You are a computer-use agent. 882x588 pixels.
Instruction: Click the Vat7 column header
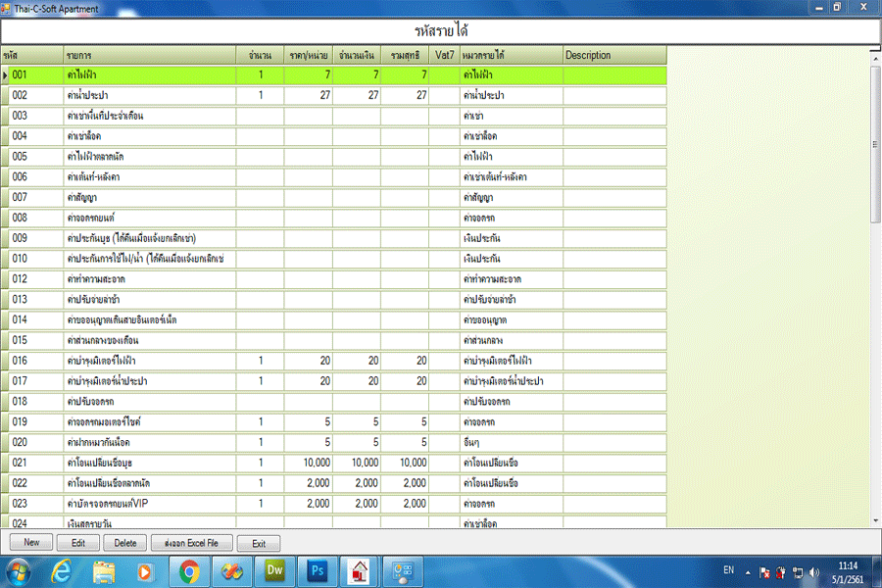444,56
